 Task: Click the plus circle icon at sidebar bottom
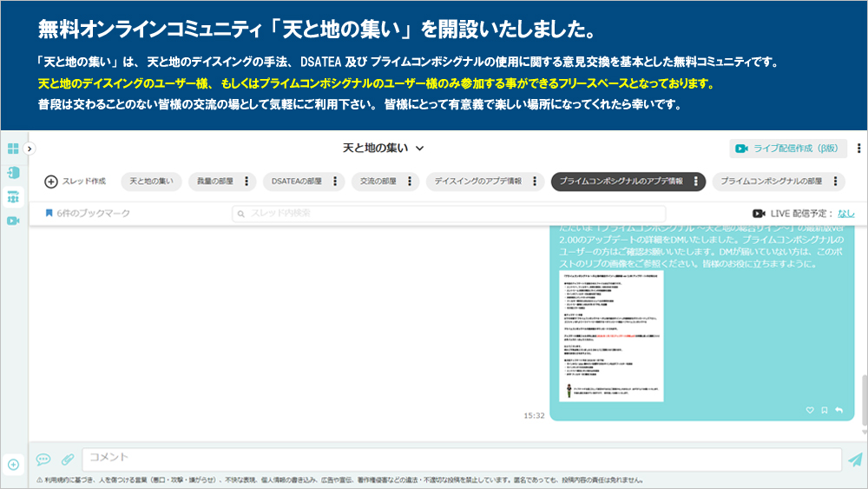point(13,464)
